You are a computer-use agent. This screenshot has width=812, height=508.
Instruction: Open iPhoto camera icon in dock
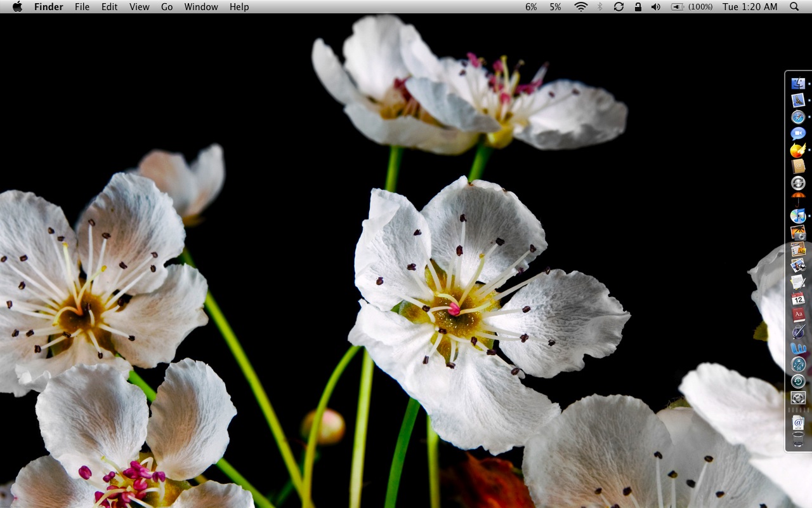(798, 232)
